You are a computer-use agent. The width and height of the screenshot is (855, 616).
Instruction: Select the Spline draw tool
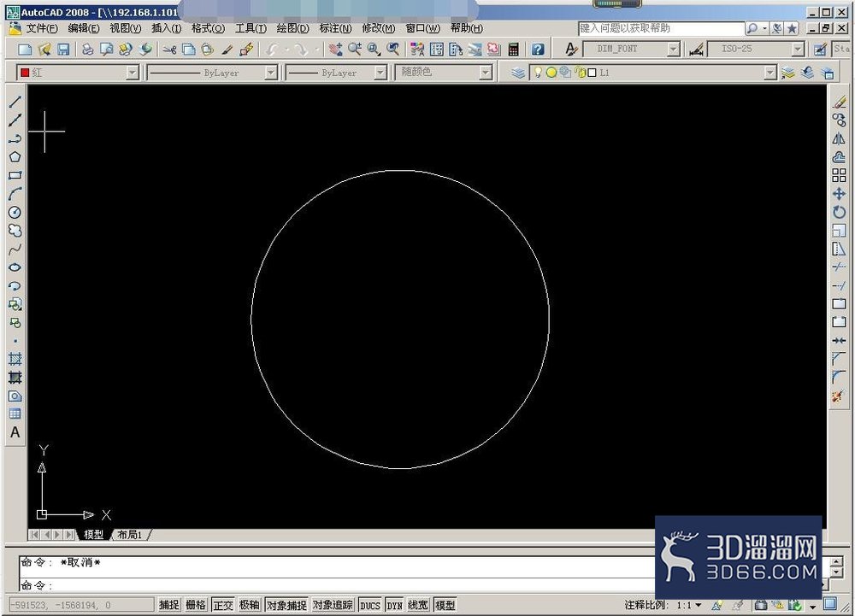click(15, 249)
